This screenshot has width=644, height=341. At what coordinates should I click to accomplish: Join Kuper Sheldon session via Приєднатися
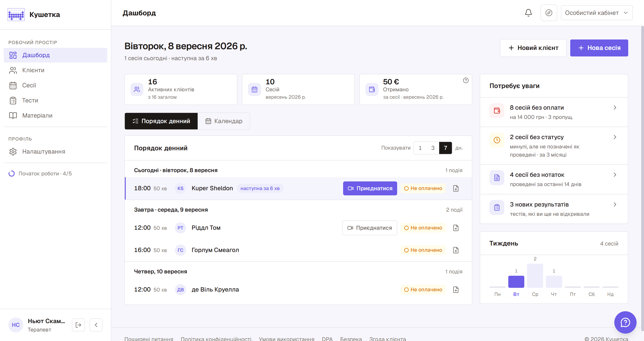click(370, 188)
